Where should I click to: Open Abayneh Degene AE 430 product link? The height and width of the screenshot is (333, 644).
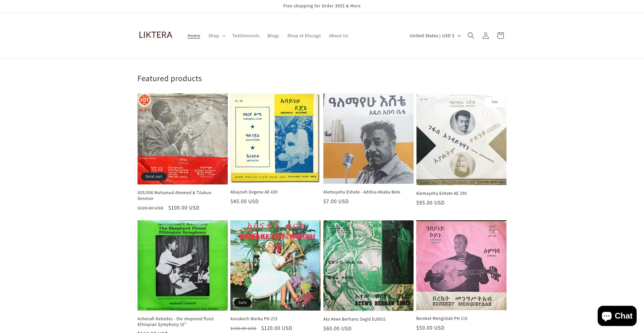point(254,192)
